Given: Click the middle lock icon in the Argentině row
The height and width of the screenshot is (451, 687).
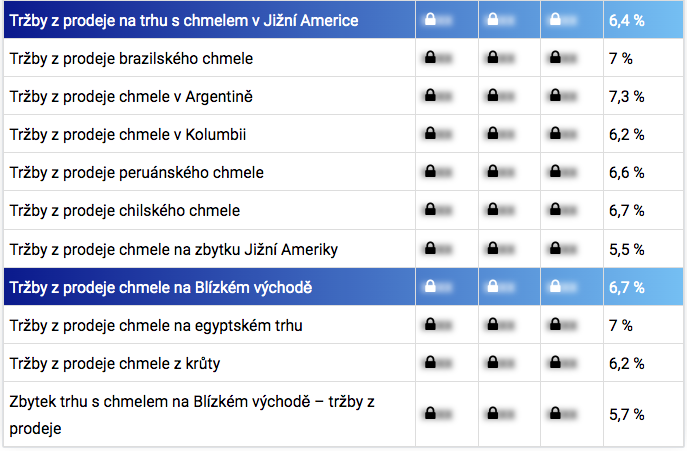Looking at the screenshot, I should [x=492, y=96].
